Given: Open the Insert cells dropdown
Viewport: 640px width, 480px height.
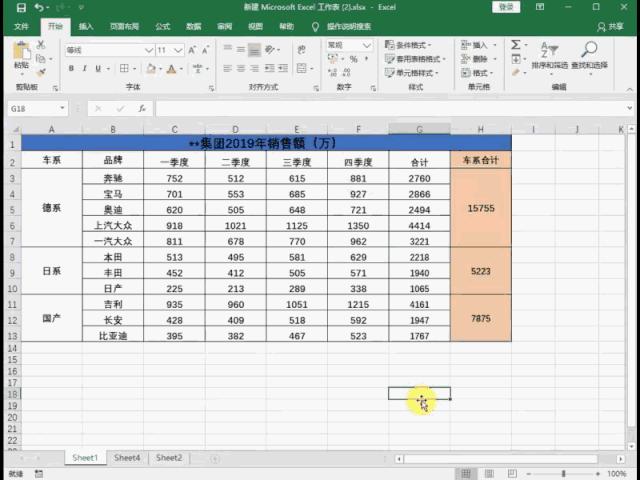Looking at the screenshot, I should 478,45.
